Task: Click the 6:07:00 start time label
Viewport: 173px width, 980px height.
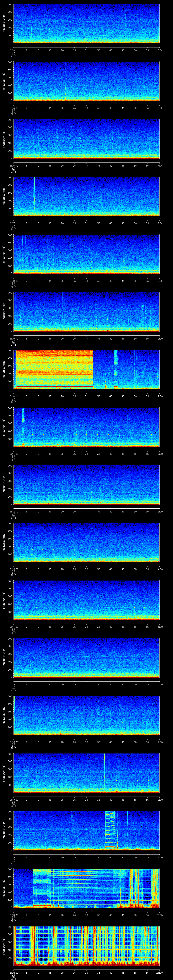Action: tap(14, 223)
